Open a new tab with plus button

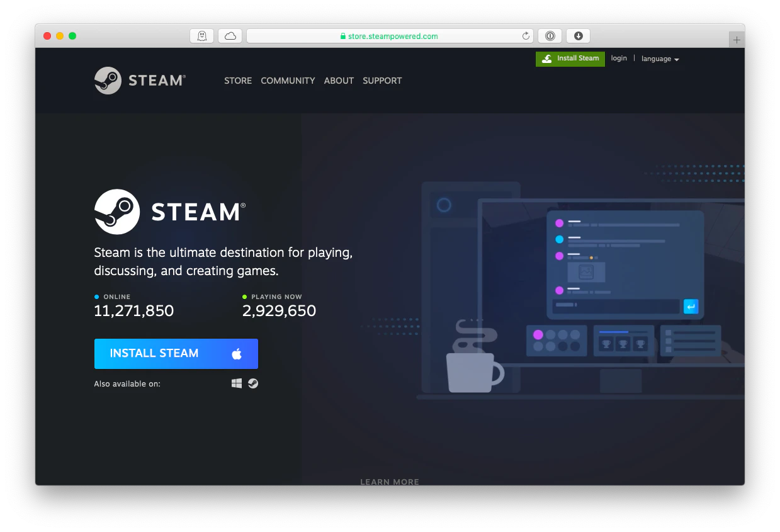(737, 40)
